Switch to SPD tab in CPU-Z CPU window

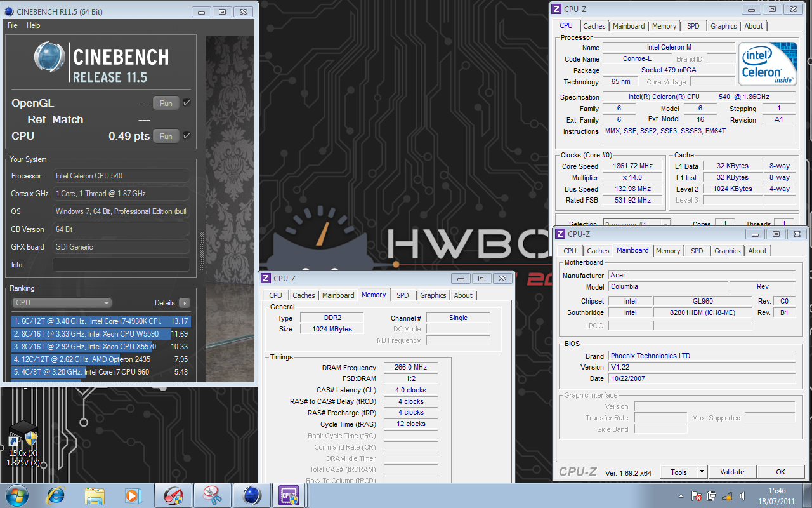(693, 26)
